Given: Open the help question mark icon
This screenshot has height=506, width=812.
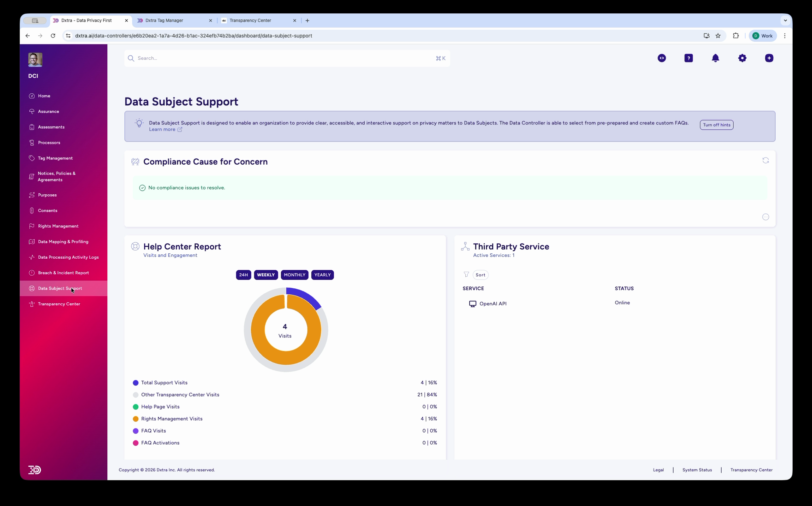Looking at the screenshot, I should tap(688, 58).
